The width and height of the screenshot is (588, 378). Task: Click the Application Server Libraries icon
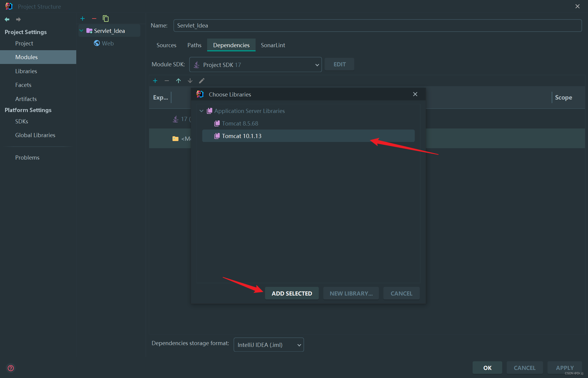click(210, 111)
